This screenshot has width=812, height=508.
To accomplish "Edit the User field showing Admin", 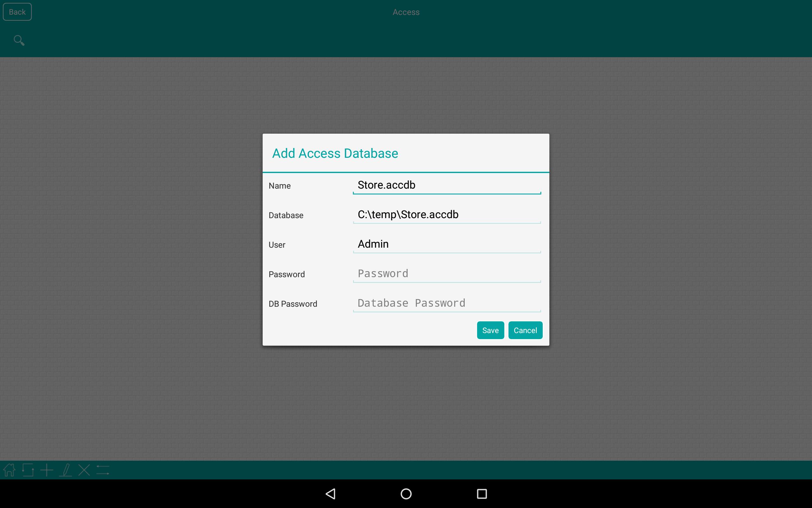I will tap(447, 244).
